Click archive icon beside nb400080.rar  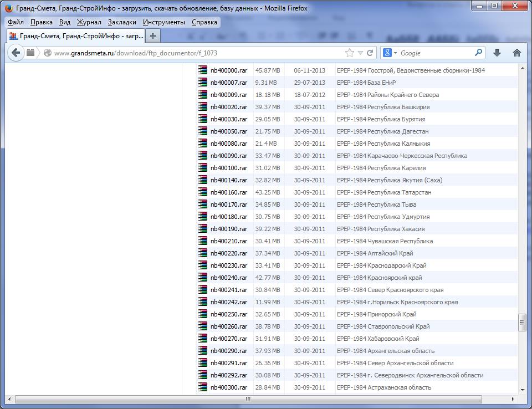(203, 143)
